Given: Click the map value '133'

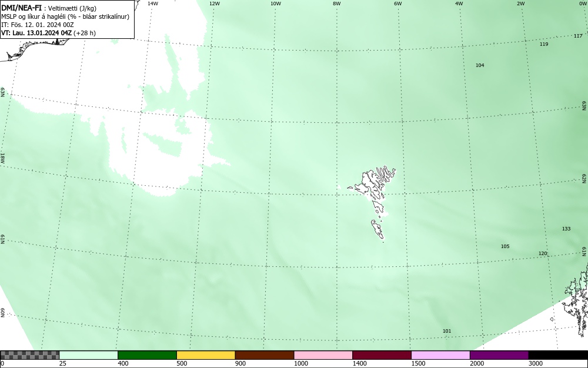Looking at the screenshot, I should click(566, 229).
